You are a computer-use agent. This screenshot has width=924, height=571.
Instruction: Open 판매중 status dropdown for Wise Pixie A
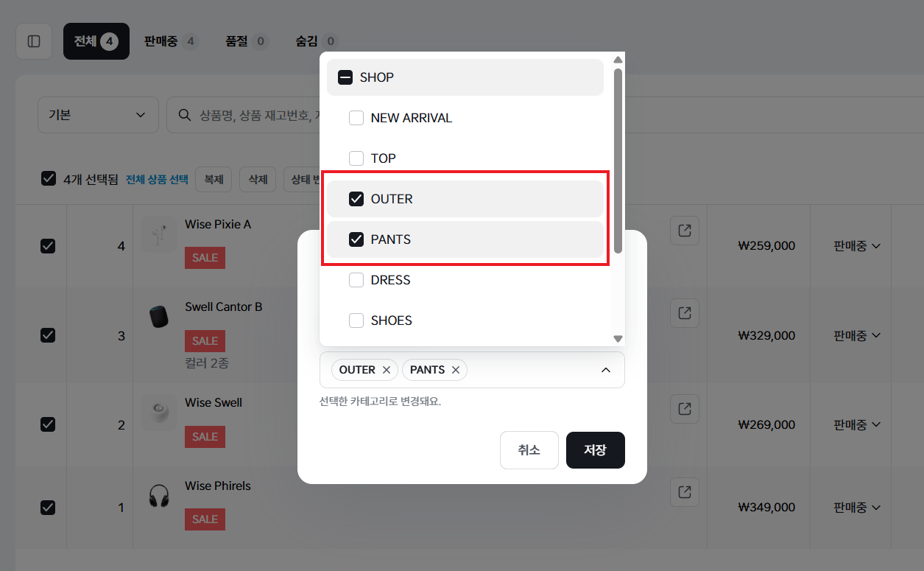click(857, 246)
